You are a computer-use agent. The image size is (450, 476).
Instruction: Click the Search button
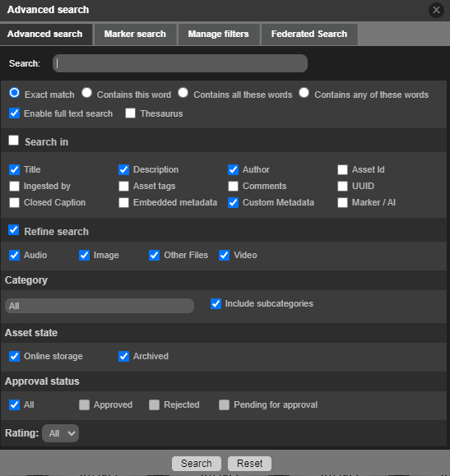pos(197,464)
